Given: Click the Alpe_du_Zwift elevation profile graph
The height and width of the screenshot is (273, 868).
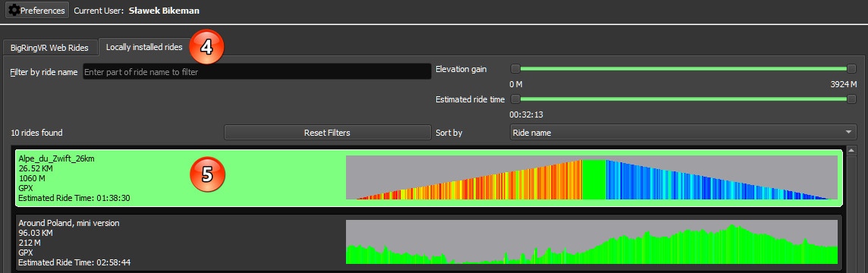Looking at the screenshot, I should [x=591, y=177].
